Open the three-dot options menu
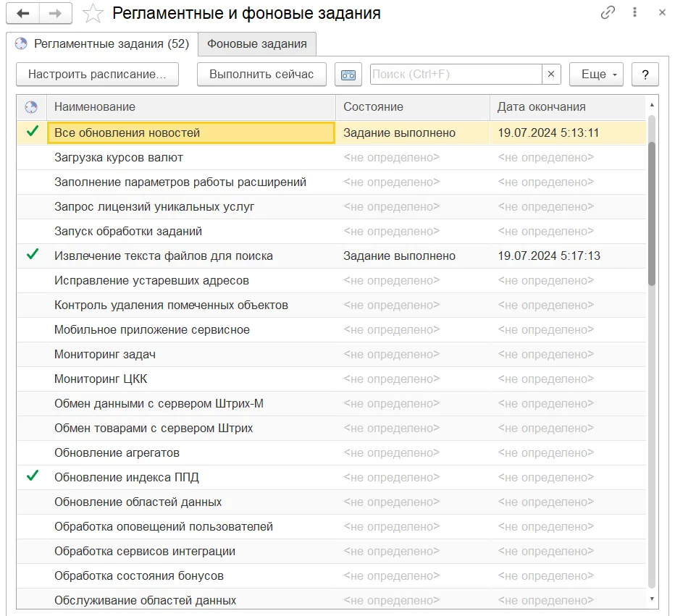 tap(634, 12)
